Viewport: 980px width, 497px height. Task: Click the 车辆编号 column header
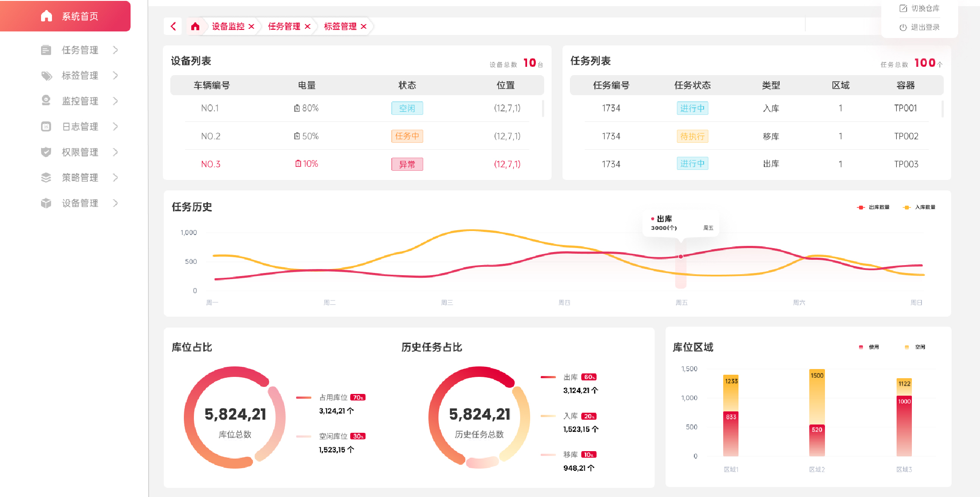click(x=212, y=85)
